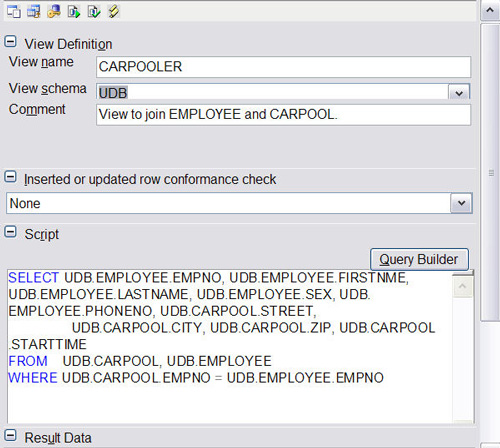500x448 pixels.
Task: Collapse the Script section
Action: [10, 232]
